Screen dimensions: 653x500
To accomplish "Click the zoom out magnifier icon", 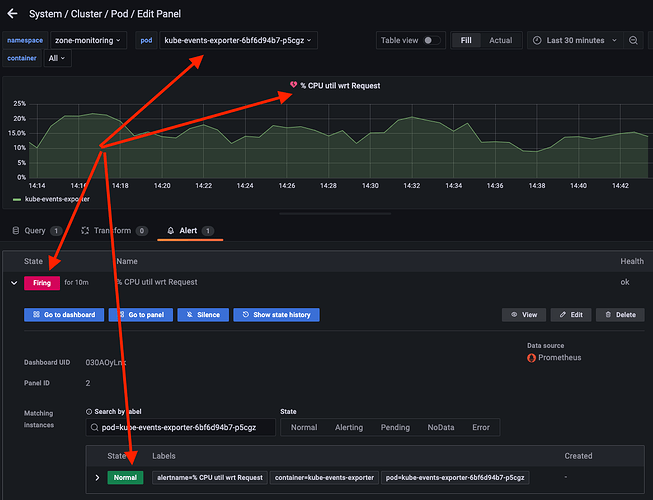I will pyautogui.click(x=633, y=40).
